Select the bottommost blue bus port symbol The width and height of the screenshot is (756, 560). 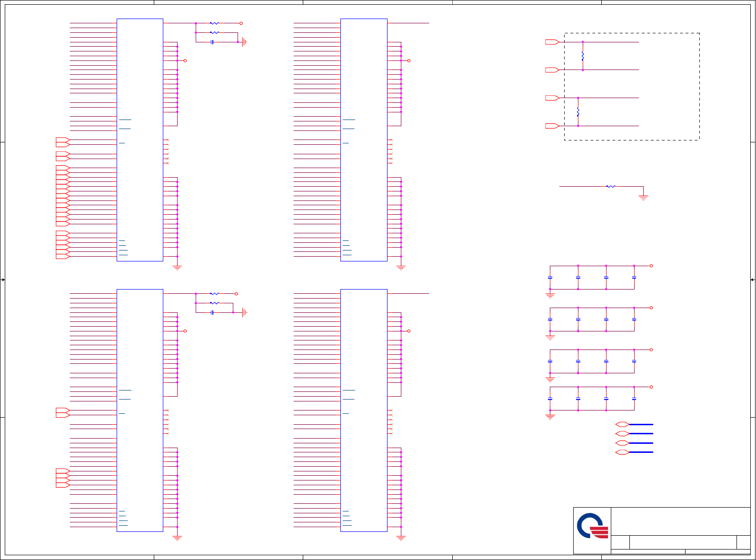pos(622,452)
